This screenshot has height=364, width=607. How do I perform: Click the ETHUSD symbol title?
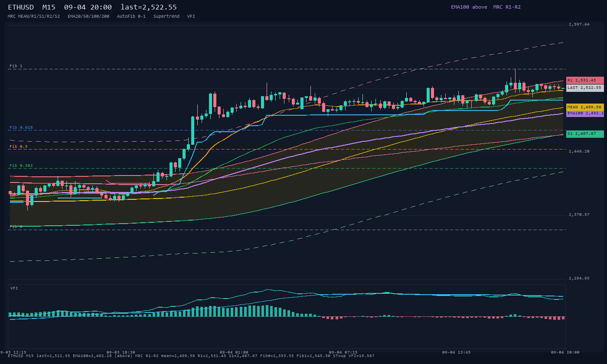point(21,7)
